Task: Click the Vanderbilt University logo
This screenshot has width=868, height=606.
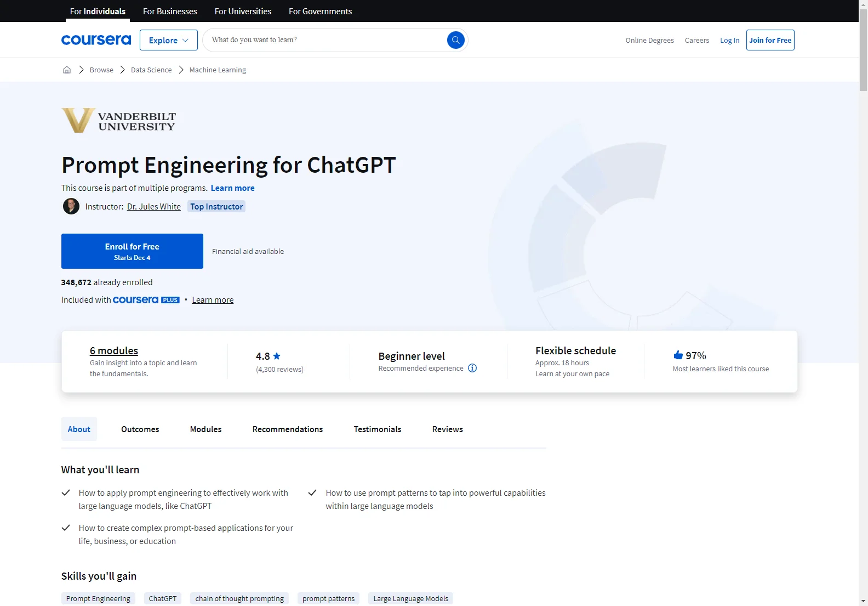Action: pyautogui.click(x=119, y=121)
